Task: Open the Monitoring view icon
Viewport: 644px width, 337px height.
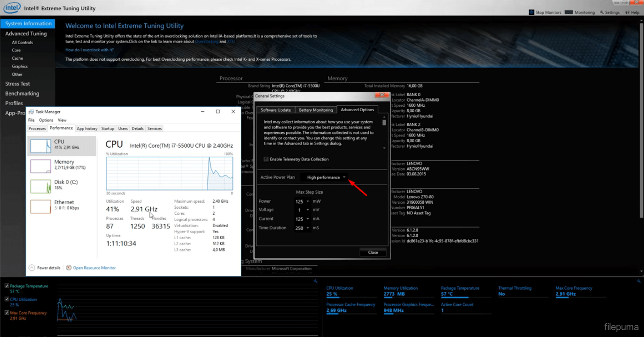Action: 569,12
